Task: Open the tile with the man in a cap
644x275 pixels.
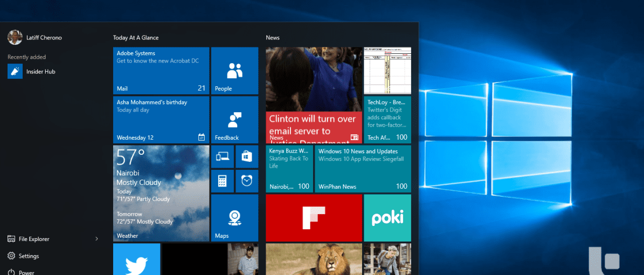Action: coord(210,259)
